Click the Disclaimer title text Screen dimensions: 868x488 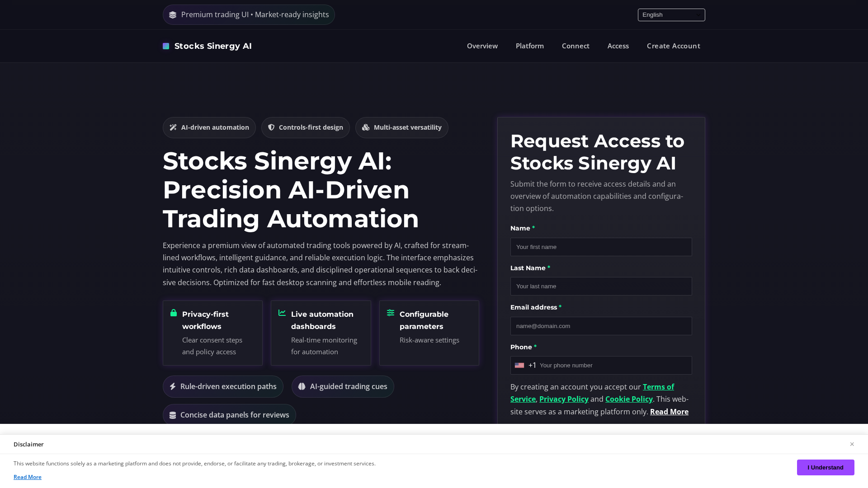click(x=28, y=445)
